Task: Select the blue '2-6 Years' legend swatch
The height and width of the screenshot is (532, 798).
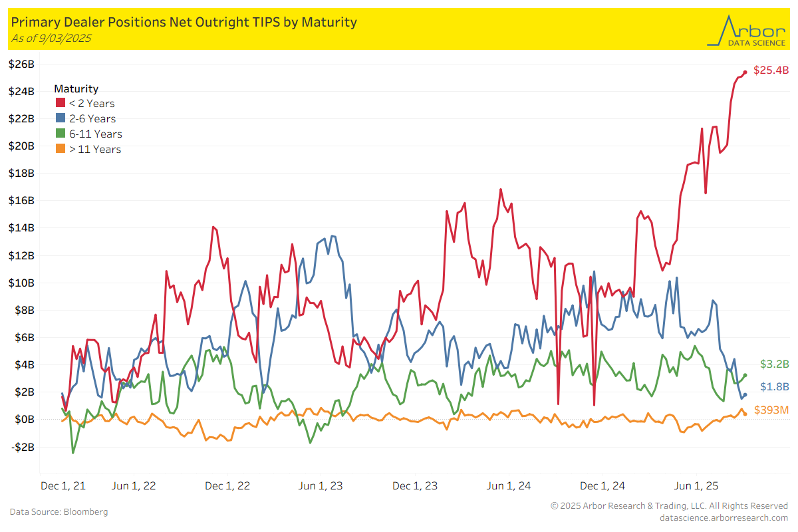Action: (60, 118)
